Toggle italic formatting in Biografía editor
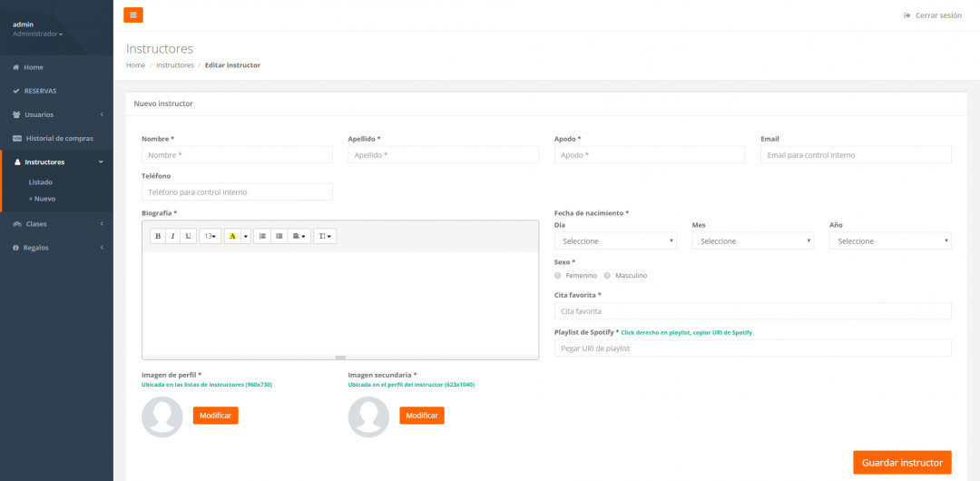Viewport: 980px width, 481px height. [172, 236]
